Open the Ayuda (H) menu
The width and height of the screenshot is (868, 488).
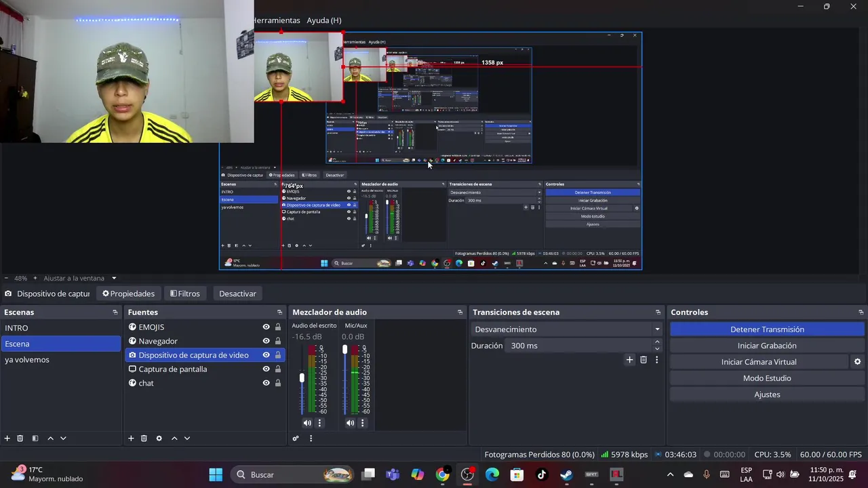[324, 20]
